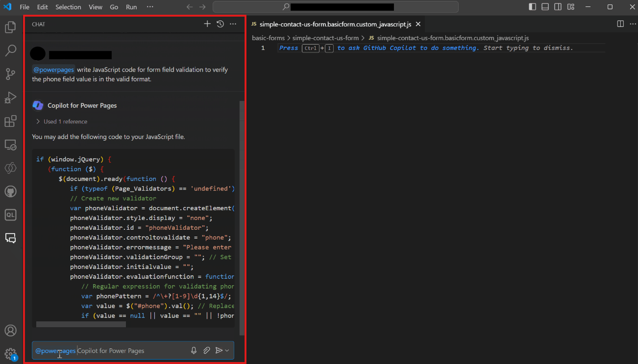Start a new chat with plus icon
This screenshot has height=364, width=638.
[x=207, y=24]
